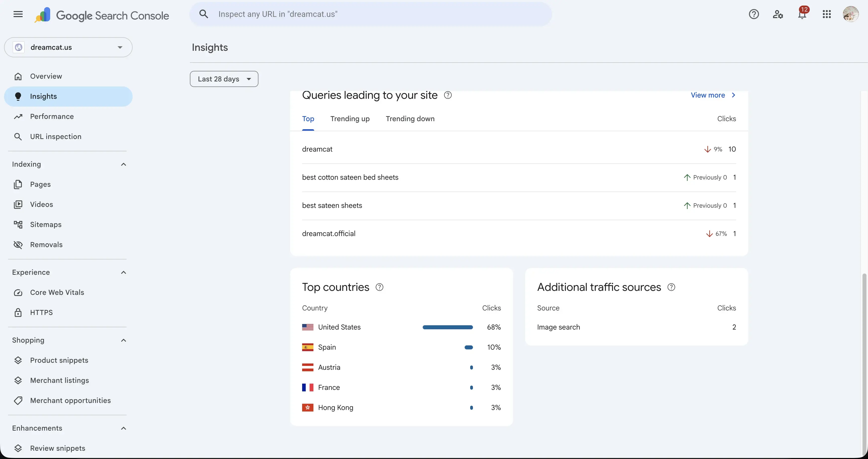Click the Product snippets layers icon

point(18,360)
